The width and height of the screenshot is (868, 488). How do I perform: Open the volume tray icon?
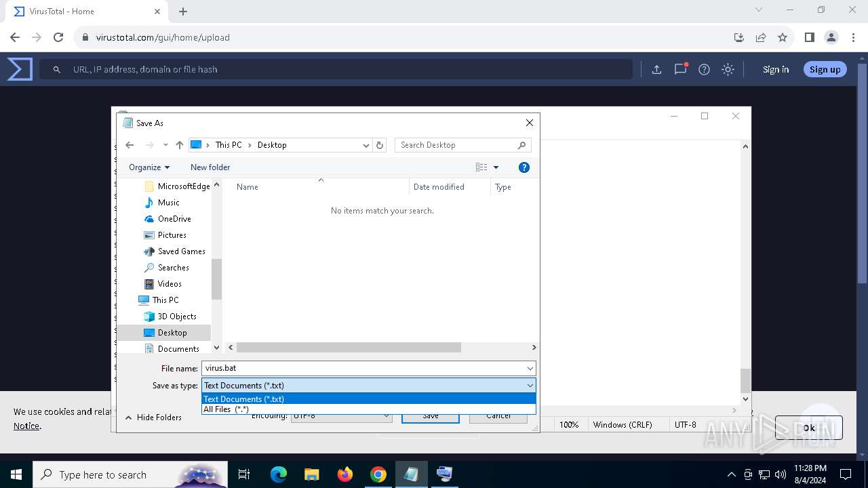[780, 474]
